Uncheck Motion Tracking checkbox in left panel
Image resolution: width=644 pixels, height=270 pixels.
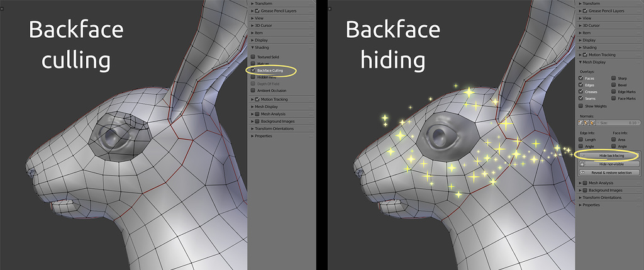(x=257, y=99)
